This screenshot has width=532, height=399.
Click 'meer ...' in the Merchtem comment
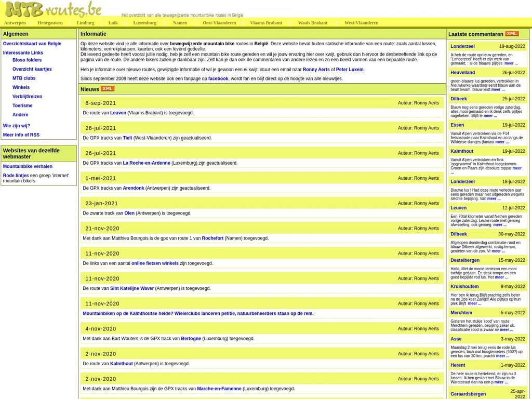click(507, 330)
